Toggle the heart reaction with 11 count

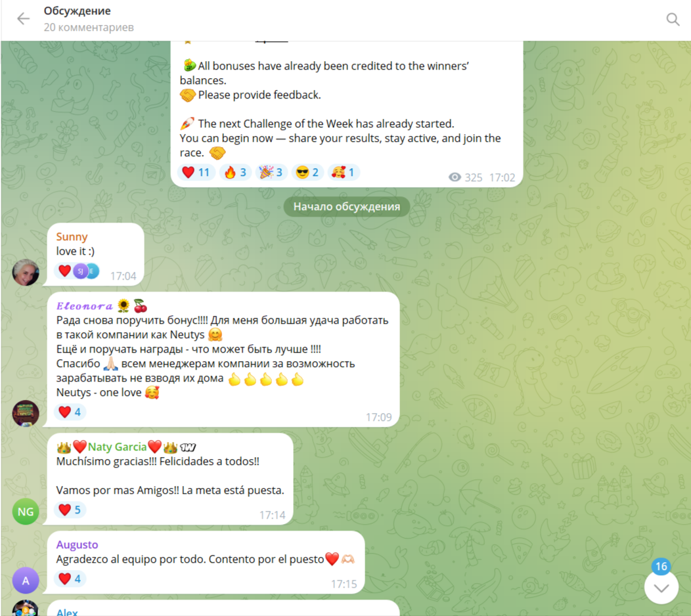coord(196,172)
